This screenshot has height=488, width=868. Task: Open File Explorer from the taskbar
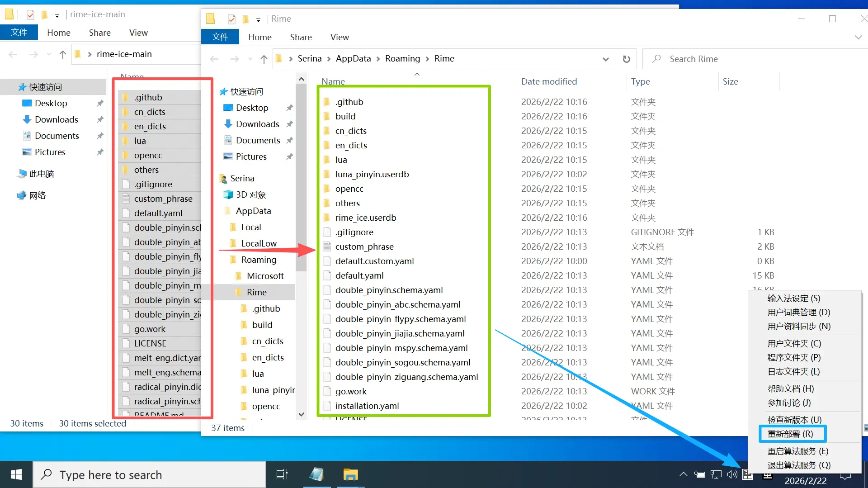[x=350, y=474]
